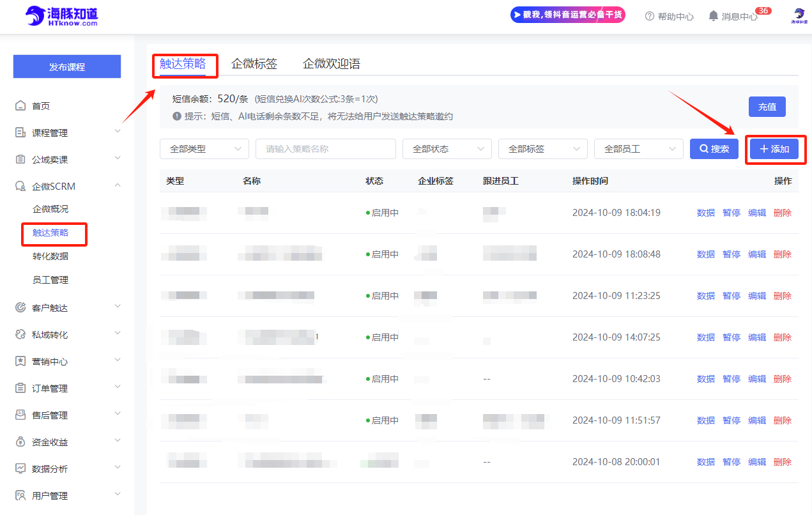
Task: Open 员工管理 in the sidebar
Action: 50,280
